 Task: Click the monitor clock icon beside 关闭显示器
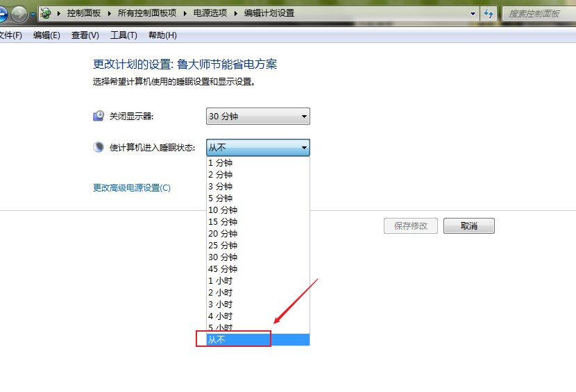(98, 116)
